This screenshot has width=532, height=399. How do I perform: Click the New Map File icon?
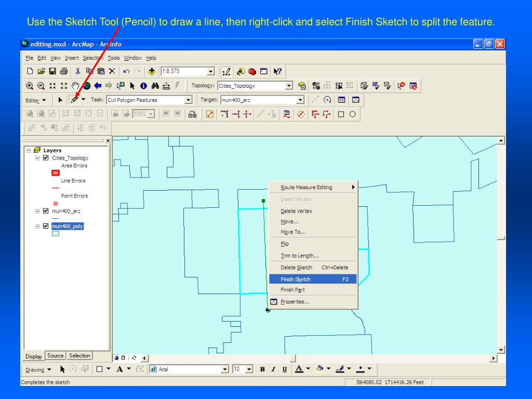pos(30,71)
